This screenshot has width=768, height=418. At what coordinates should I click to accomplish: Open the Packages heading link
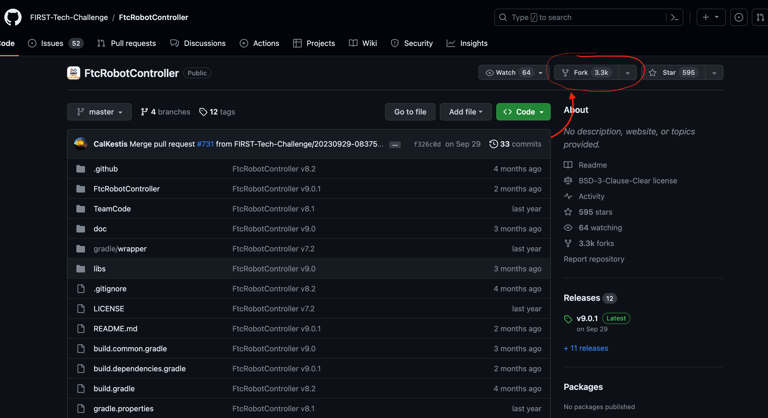[583, 387]
